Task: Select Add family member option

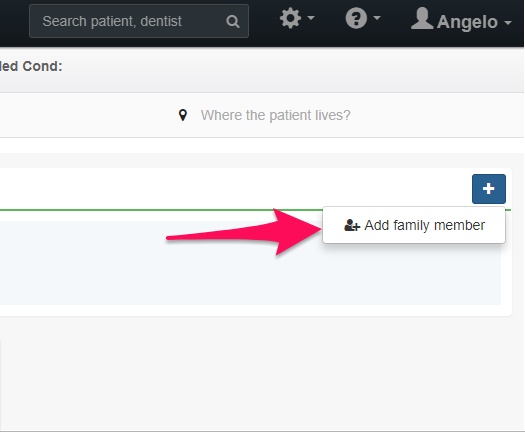Action: coord(414,225)
